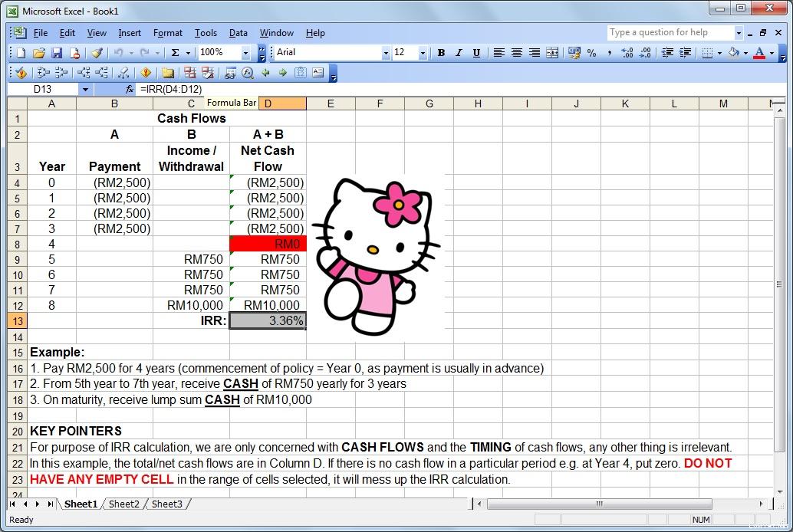Click the Evaluate Formula magnifier icon

tap(247, 73)
